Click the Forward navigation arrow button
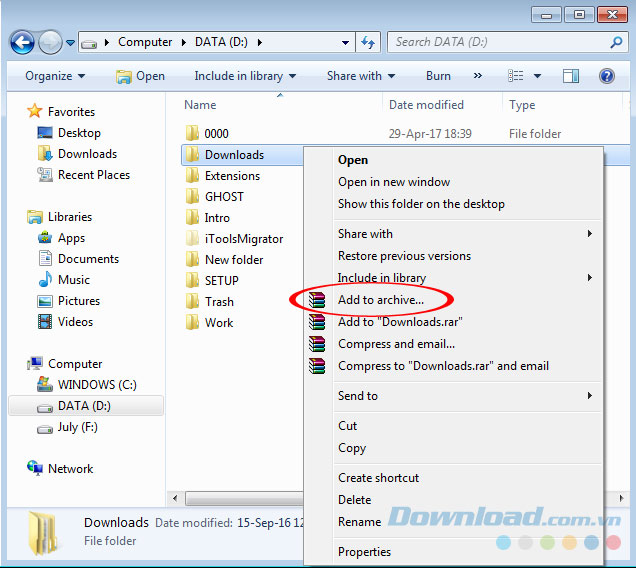This screenshot has width=636, height=568. coord(50,42)
